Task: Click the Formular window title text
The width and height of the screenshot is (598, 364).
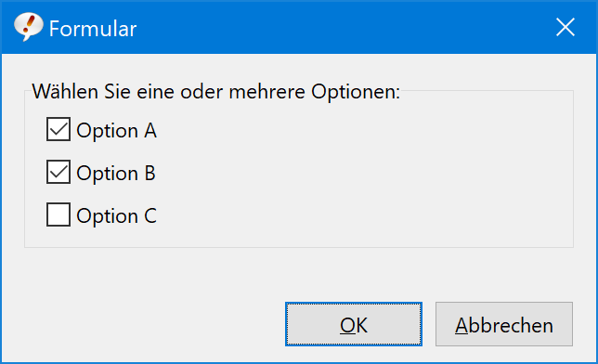Action: click(93, 29)
